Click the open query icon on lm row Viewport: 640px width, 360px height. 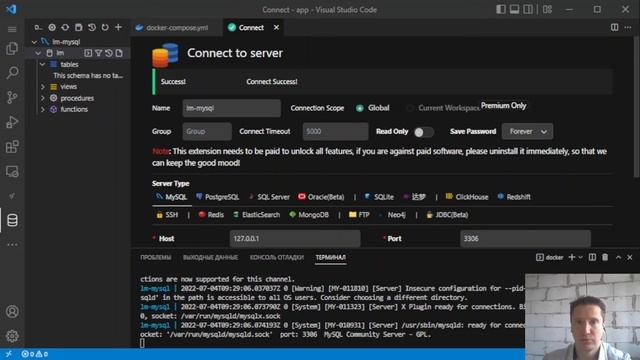point(88,53)
